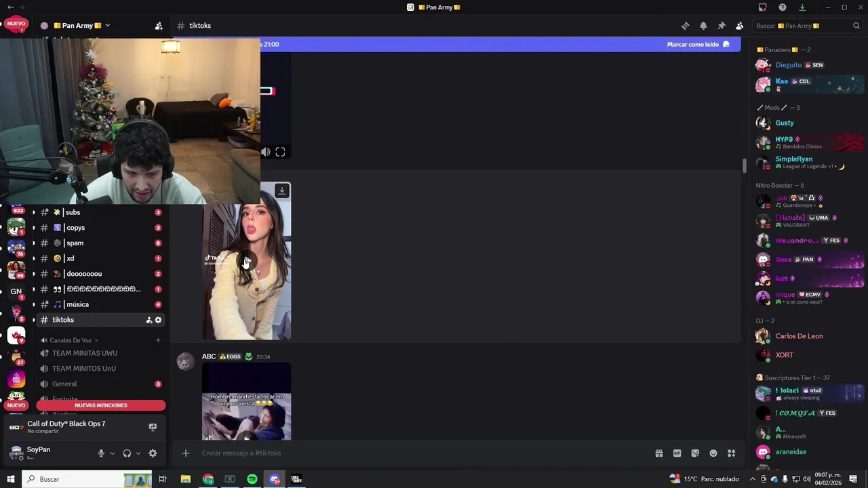The image size is (868, 488).
Task: Click the chat message scrollbar thumb
Action: pyautogui.click(x=744, y=165)
